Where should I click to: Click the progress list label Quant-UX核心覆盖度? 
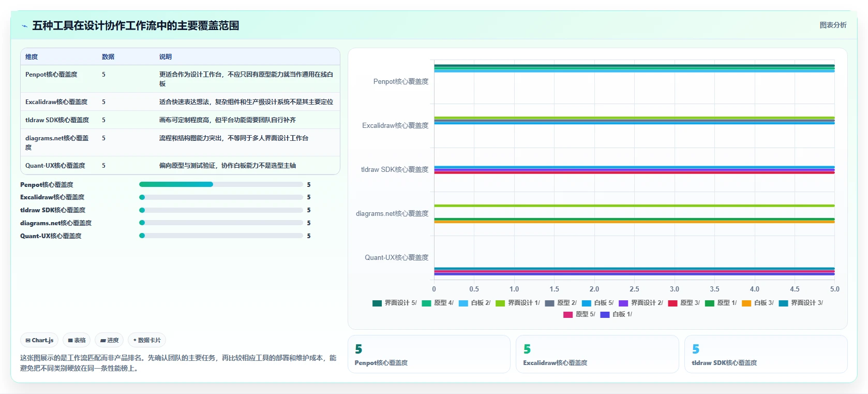pos(51,236)
